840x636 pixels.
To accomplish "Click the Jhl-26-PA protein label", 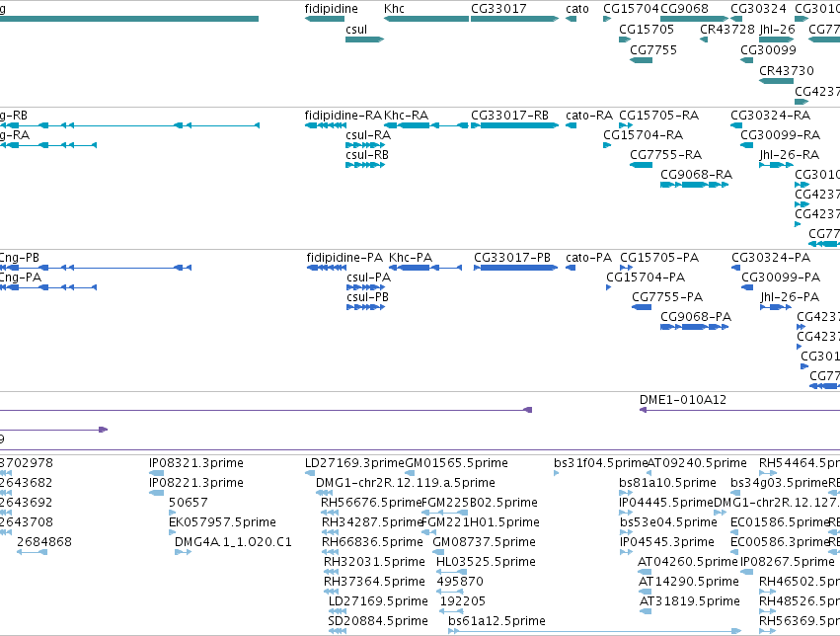I will (790, 298).
